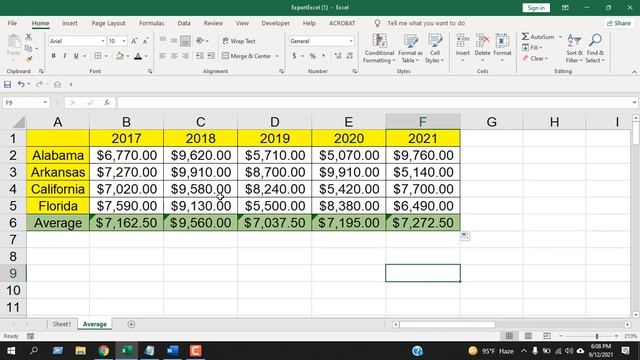Switch to Page Layout view icon
Screen dimensions: 640x360
click(528, 336)
